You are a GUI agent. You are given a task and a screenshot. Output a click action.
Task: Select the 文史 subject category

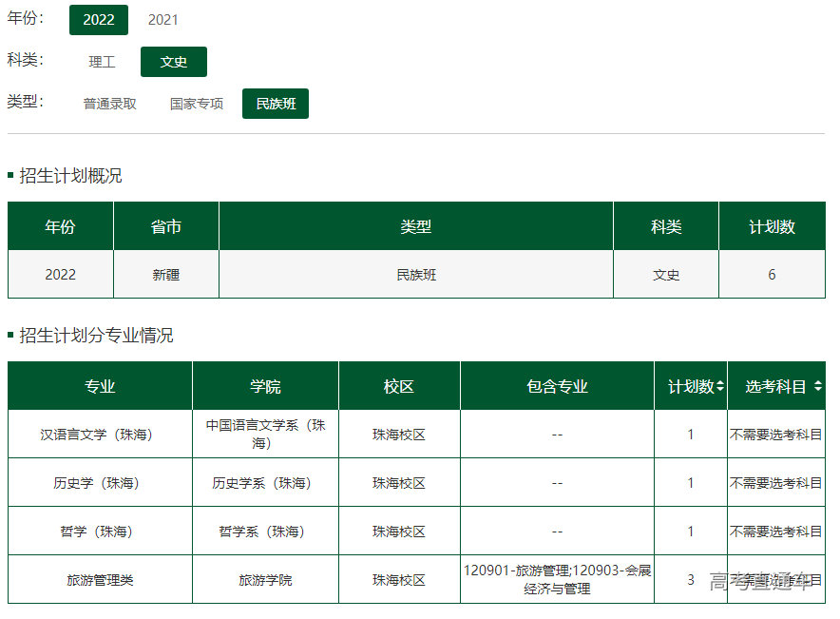point(174,62)
